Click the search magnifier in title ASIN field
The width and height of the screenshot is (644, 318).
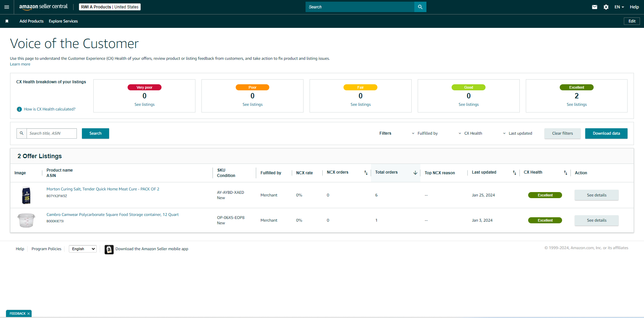(x=21, y=133)
